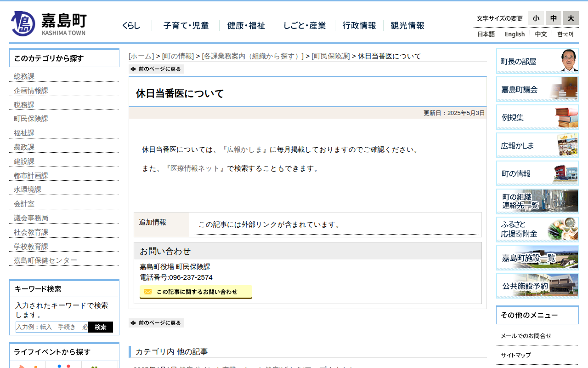
Task: Open the 観光情報 navigation menu
Action: point(407,26)
